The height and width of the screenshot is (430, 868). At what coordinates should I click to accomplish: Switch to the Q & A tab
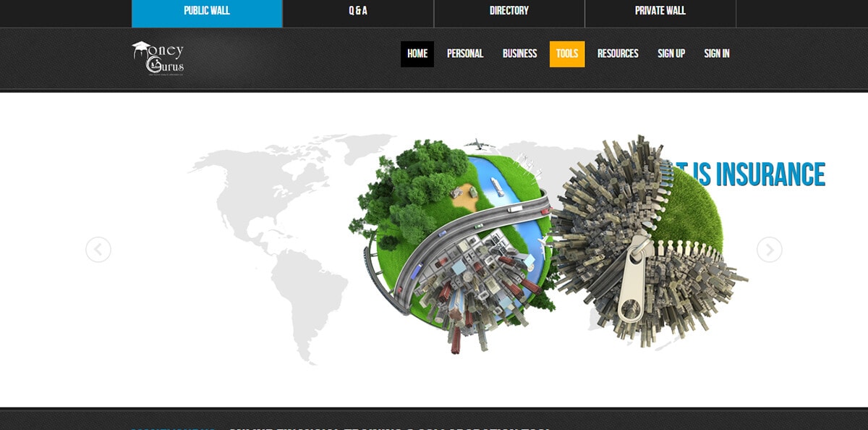(x=358, y=12)
